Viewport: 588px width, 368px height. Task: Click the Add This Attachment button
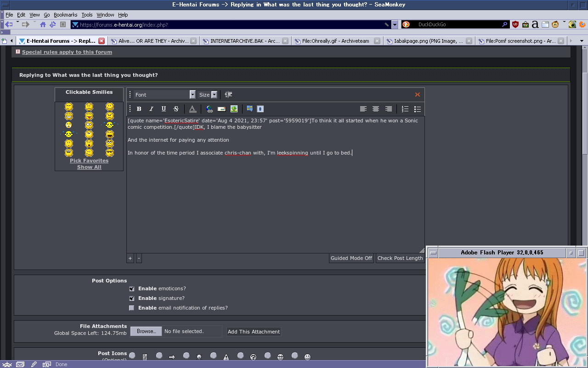pos(254,332)
